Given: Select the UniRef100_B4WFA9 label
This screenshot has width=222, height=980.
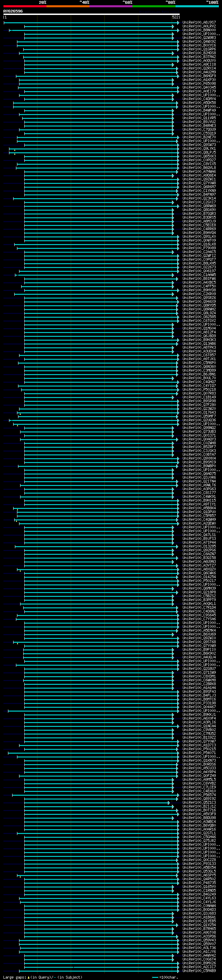Looking at the screenshot, I should (199, 110).
